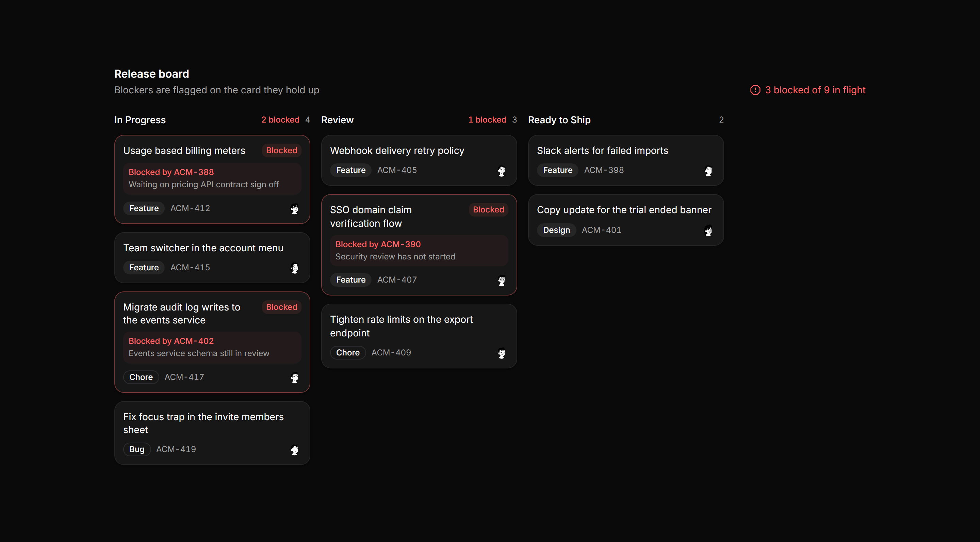Click the Review card count '3'
980x542 pixels.
pyautogui.click(x=514, y=120)
